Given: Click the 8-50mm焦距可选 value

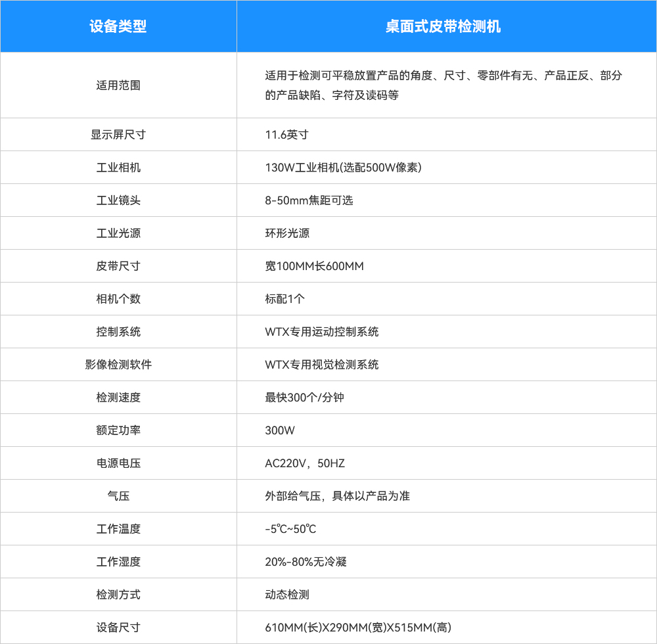Looking at the screenshot, I should [x=309, y=200].
